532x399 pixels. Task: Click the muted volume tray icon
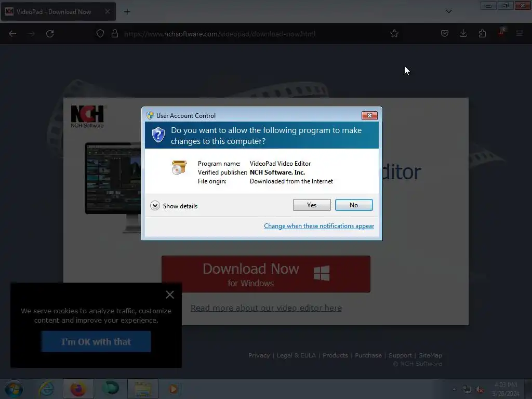click(x=480, y=390)
